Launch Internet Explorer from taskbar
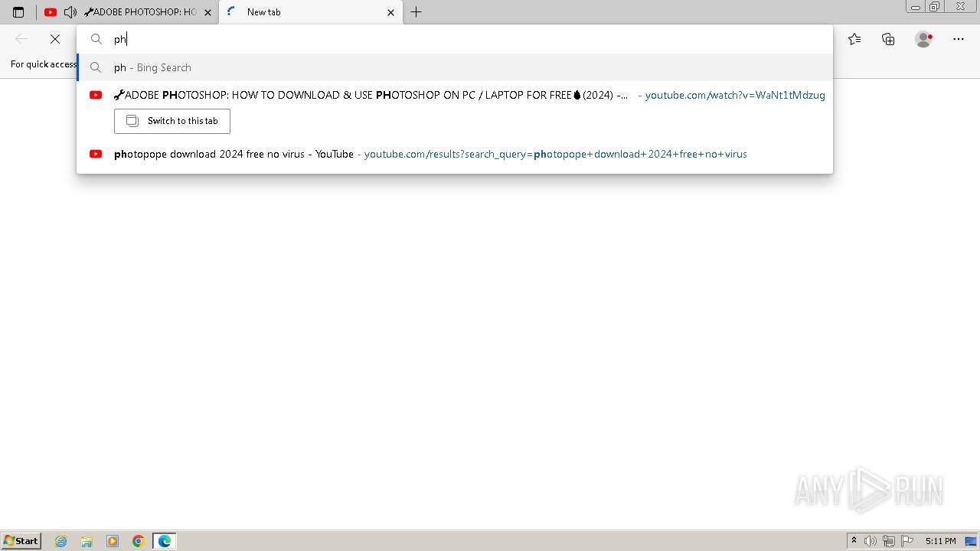Screen dimensions: 980x551 pyautogui.click(x=61, y=541)
